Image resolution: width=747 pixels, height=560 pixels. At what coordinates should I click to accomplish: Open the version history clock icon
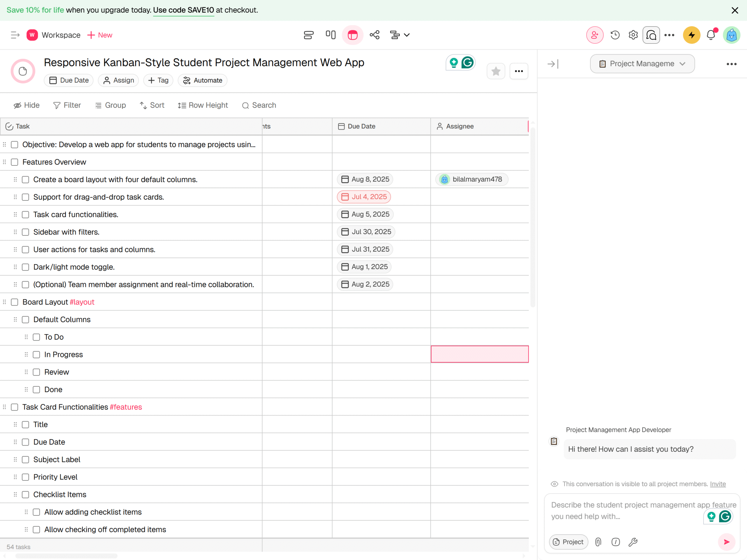point(615,35)
